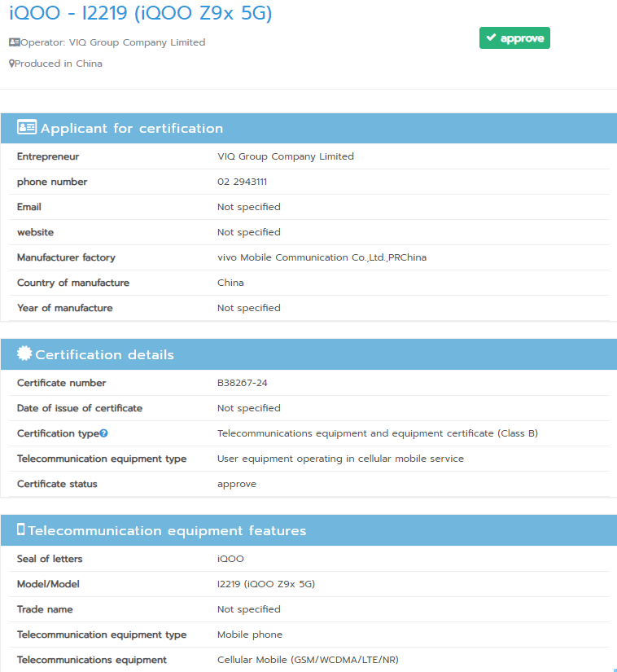Click the Operator: VIQ Group Company Limited text
The width and height of the screenshot is (617, 672).
coord(112,42)
